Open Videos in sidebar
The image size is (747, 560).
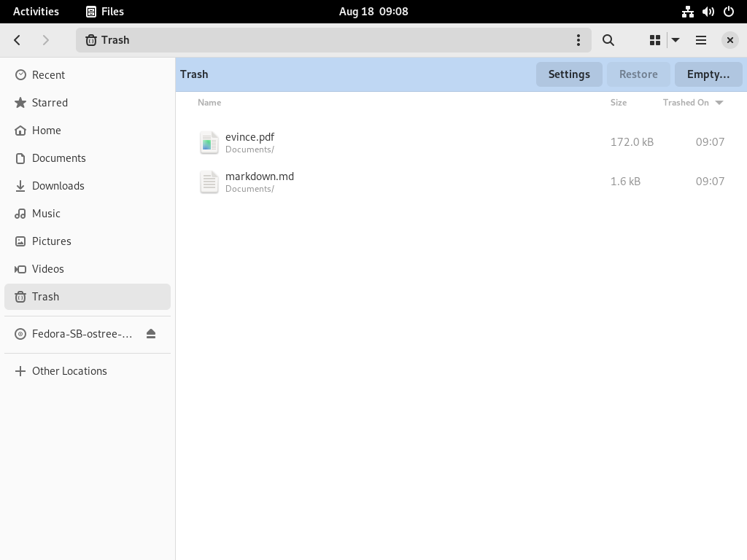tap(88, 268)
